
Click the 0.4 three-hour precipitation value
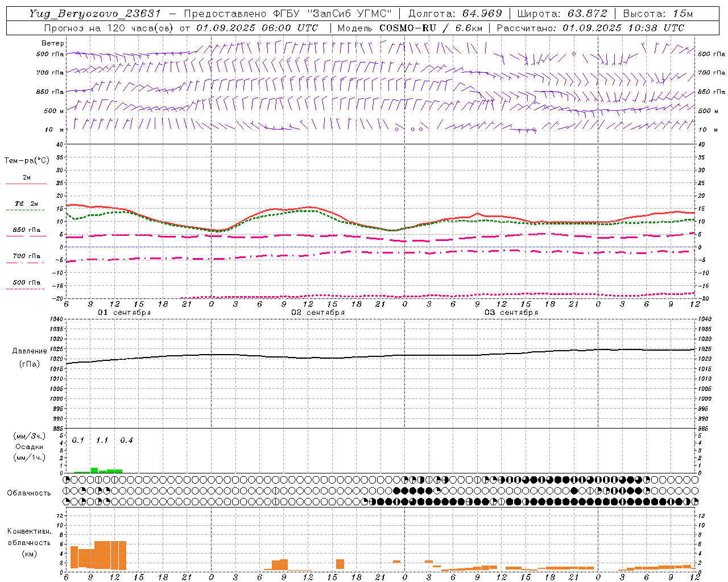126,440
